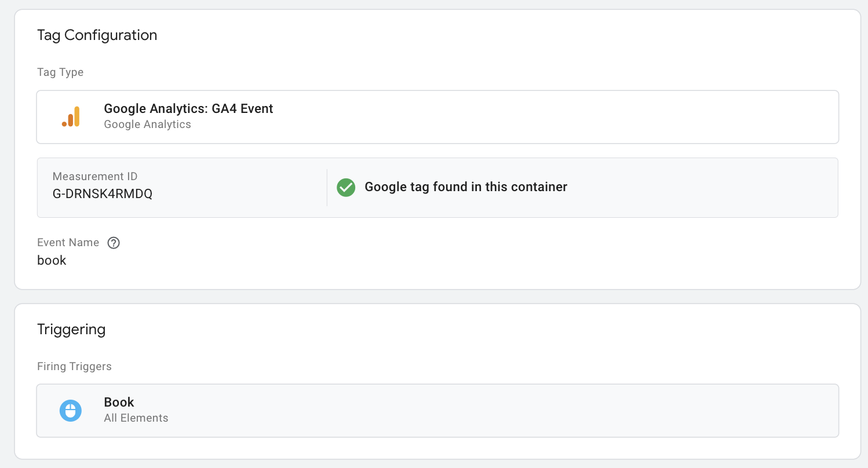Screen dimensions: 868x468
Task: Select the Measurement ID G-DRNSK4RMDQ value
Action: (x=103, y=194)
